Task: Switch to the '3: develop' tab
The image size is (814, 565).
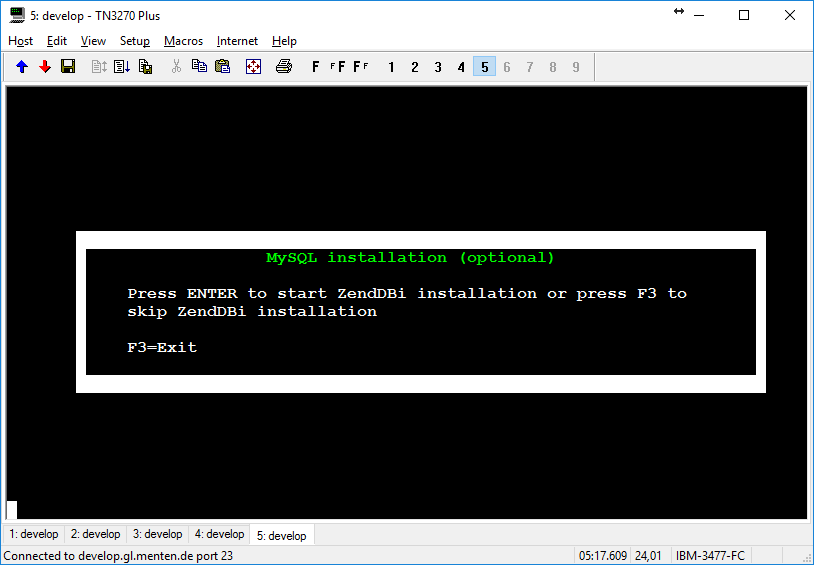Action: pos(158,534)
